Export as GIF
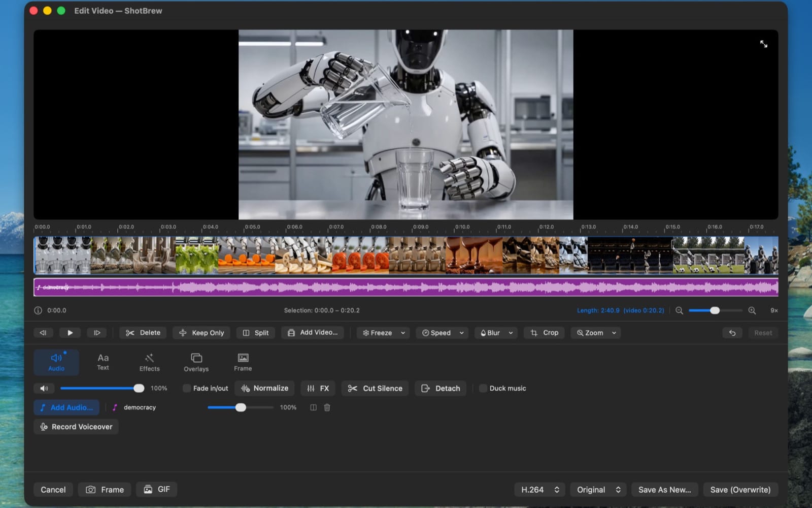Viewport: 812px width, 508px height. 156,489
